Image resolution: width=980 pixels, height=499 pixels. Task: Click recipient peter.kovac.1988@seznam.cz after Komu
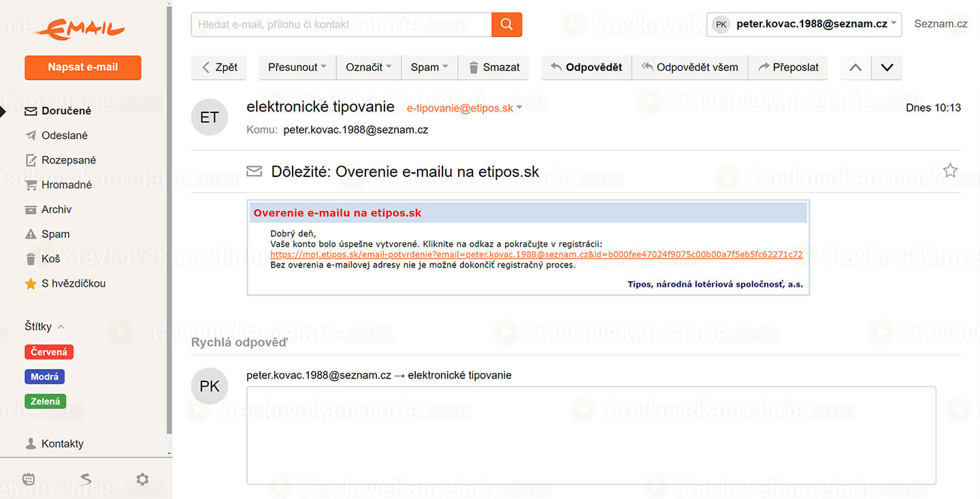[356, 129]
